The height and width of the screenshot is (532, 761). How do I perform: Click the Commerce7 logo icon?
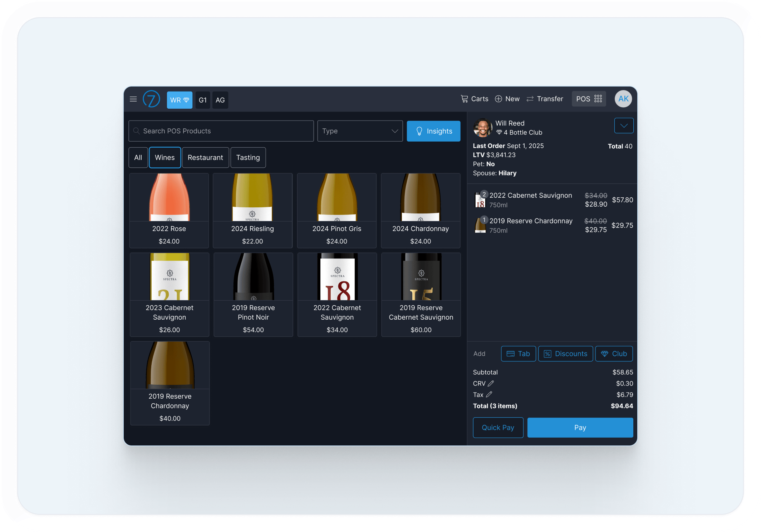click(151, 99)
